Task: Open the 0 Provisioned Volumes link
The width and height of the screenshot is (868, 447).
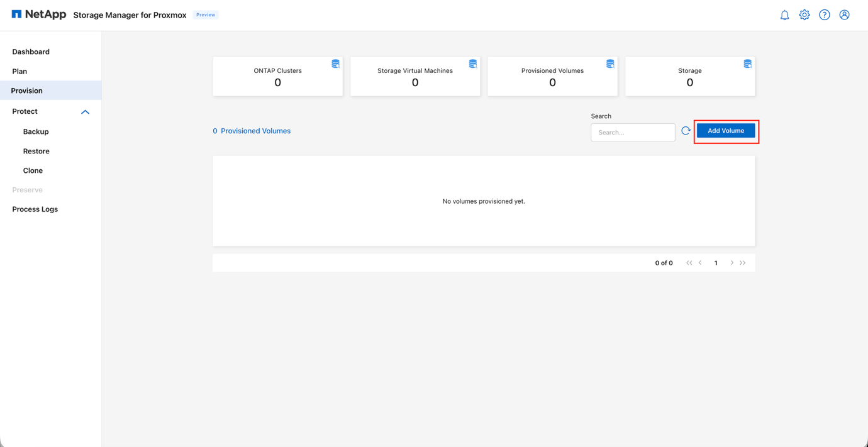Action: point(252,131)
